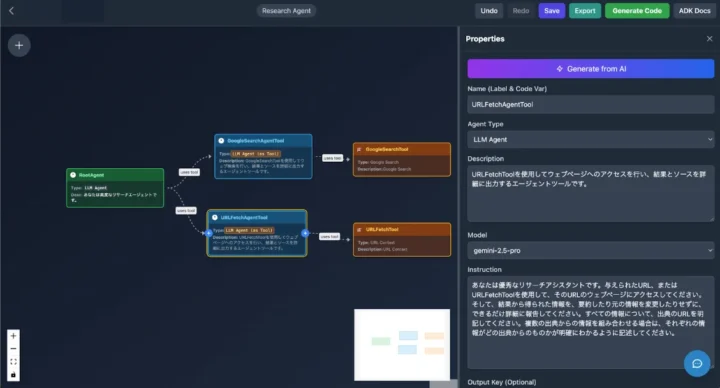This screenshot has height=388, width=720.
Task: Zoom out of the canvas
Action: click(13, 349)
